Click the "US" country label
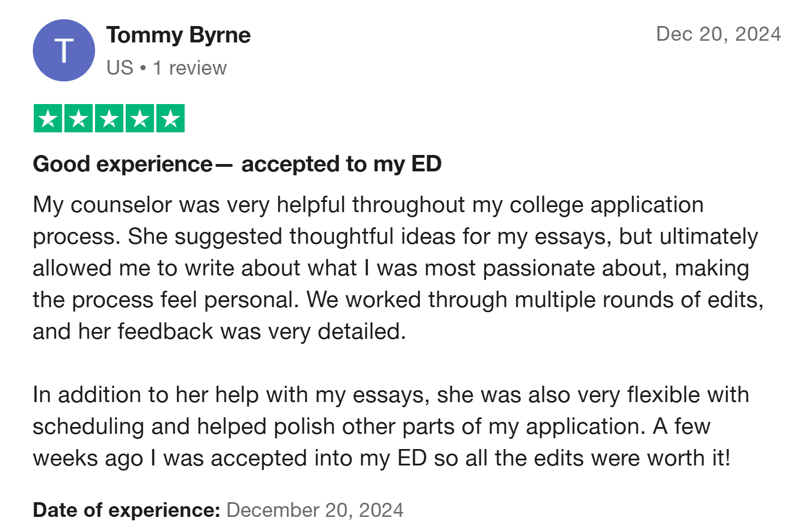Image resolution: width=812 pixels, height=522 pixels. (x=120, y=68)
